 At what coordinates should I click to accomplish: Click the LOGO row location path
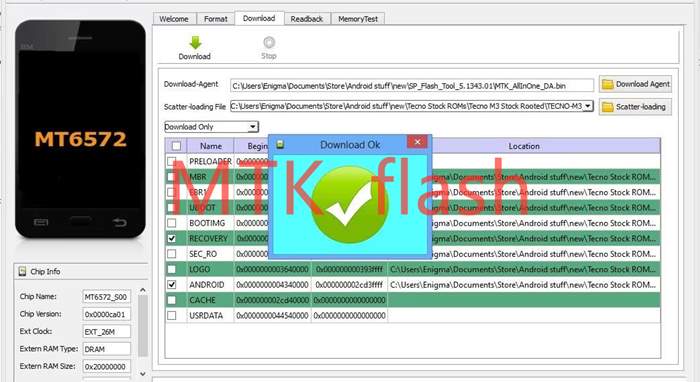pyautogui.click(x=523, y=269)
